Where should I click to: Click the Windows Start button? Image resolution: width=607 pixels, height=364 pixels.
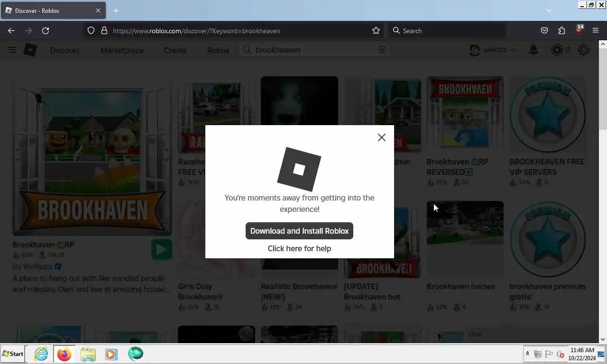click(x=13, y=354)
